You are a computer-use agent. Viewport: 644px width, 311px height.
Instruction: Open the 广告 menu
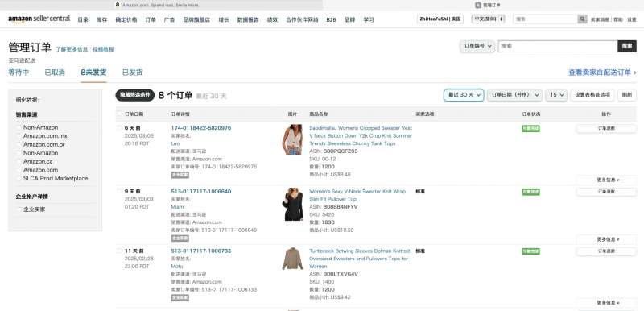(169, 19)
